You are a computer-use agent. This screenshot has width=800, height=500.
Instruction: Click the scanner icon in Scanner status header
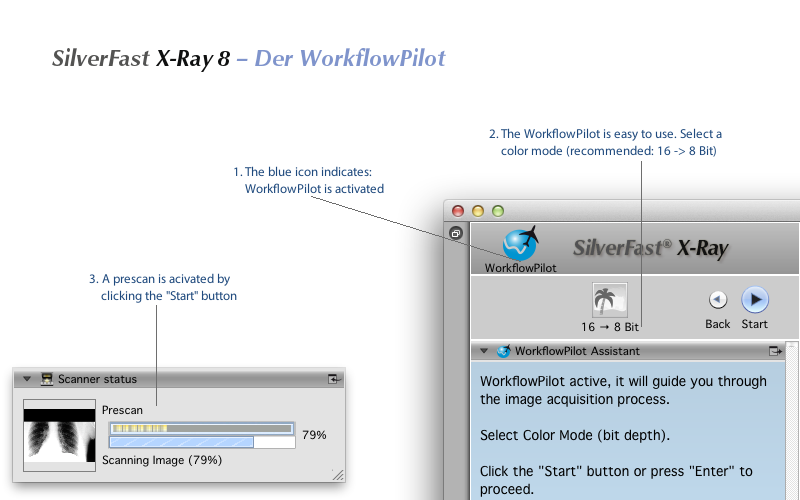46,379
